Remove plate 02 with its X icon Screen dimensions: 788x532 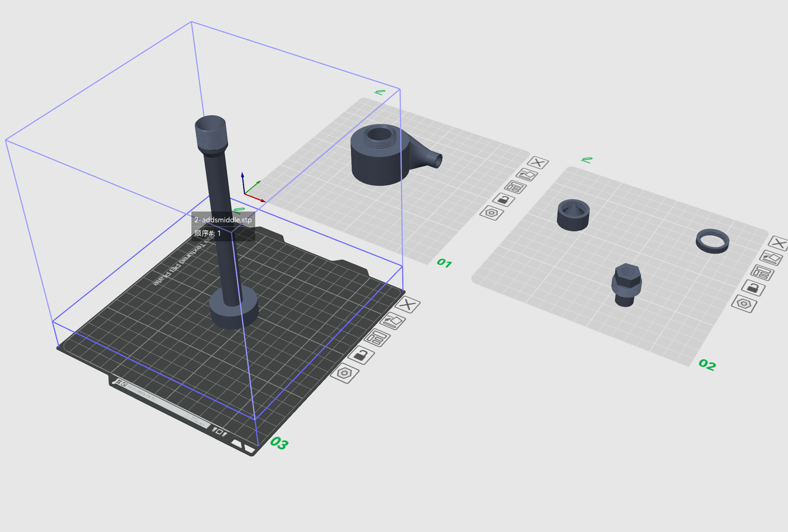[x=779, y=244]
